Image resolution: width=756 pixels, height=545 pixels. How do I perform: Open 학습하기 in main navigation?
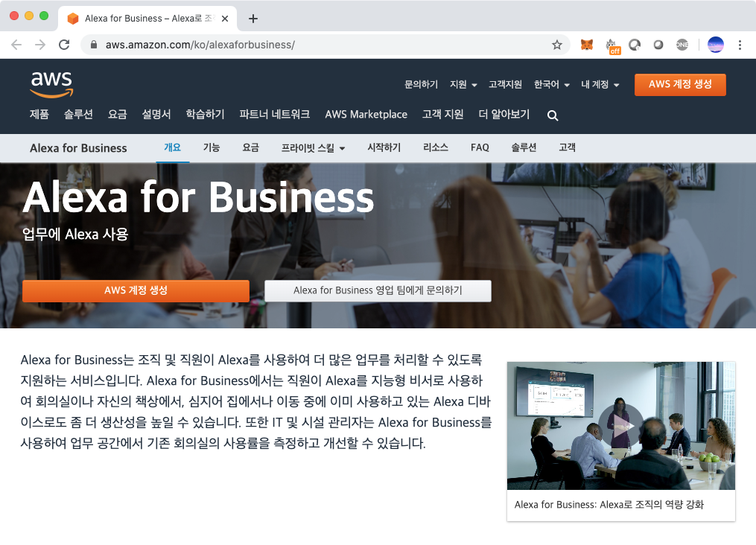coord(205,114)
